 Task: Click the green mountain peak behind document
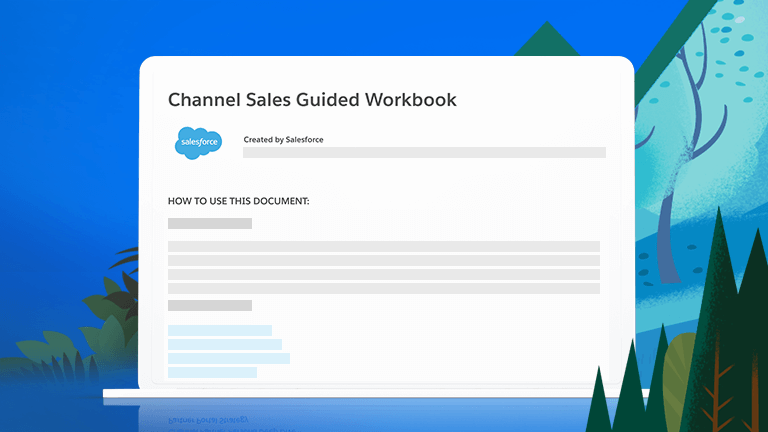[x=546, y=38]
